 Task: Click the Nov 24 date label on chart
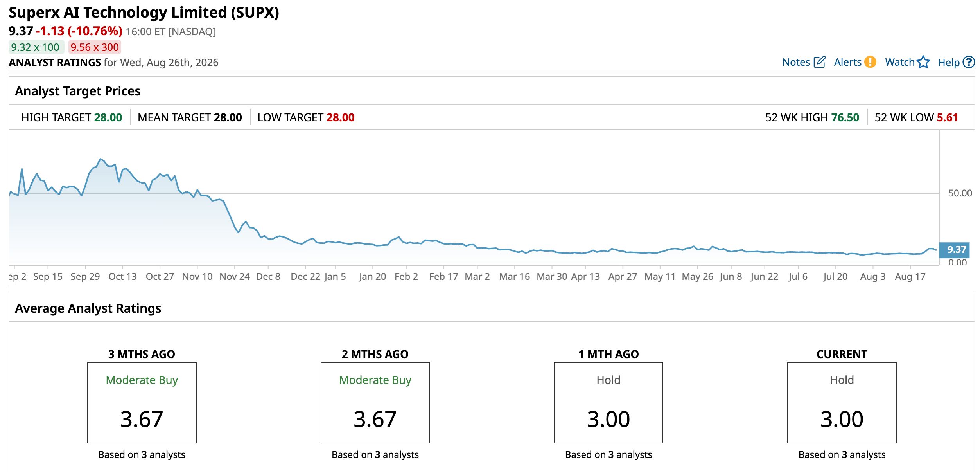235,277
